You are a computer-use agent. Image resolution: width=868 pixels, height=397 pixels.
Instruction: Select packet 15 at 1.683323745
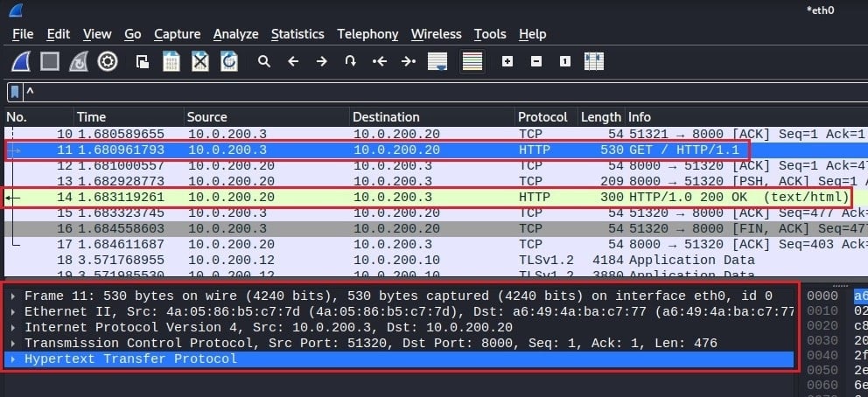point(437,212)
